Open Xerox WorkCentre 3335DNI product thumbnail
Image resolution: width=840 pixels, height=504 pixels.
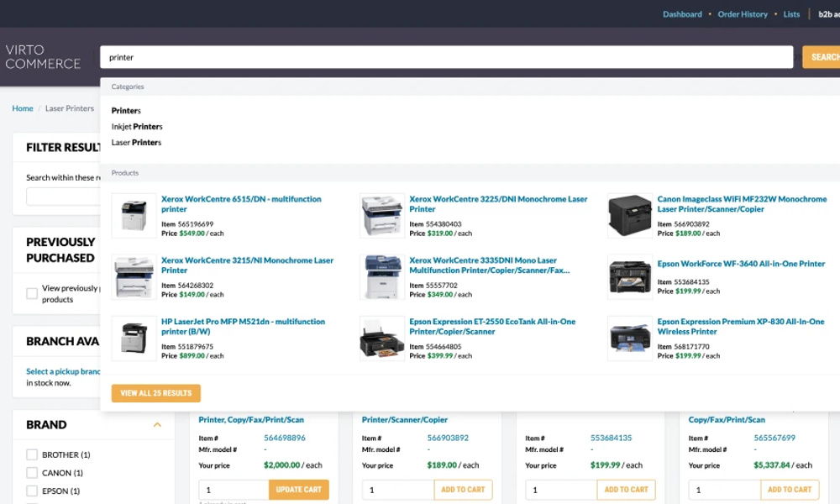382,277
